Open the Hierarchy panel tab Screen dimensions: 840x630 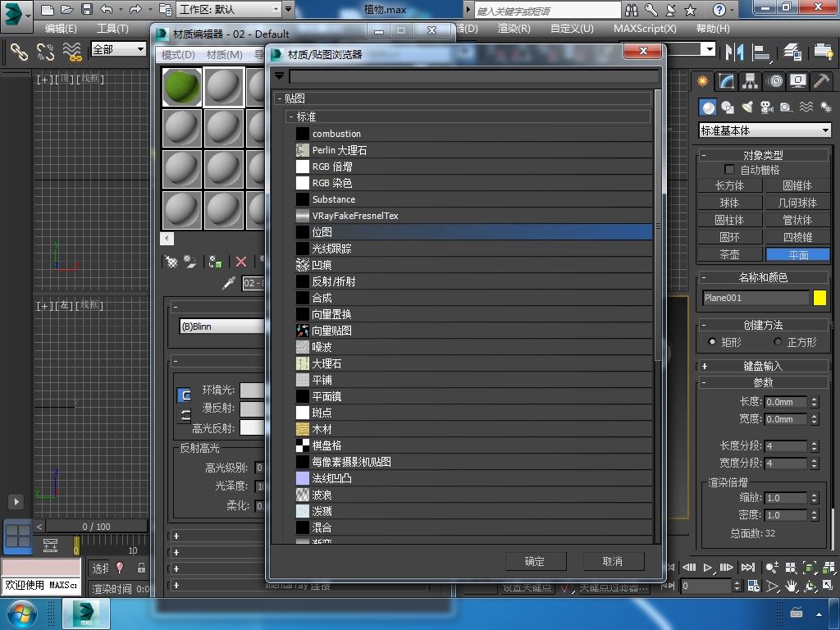point(750,81)
